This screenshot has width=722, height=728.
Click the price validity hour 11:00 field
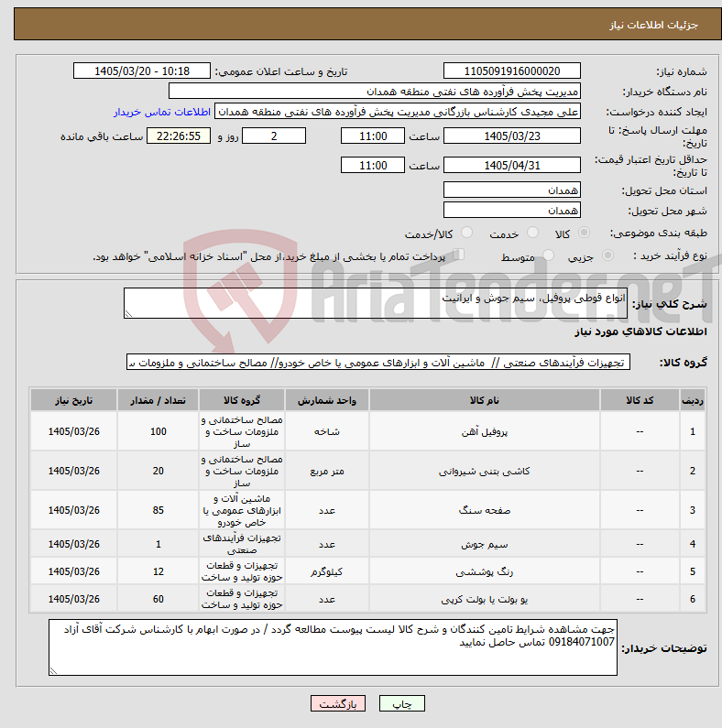coord(373,165)
